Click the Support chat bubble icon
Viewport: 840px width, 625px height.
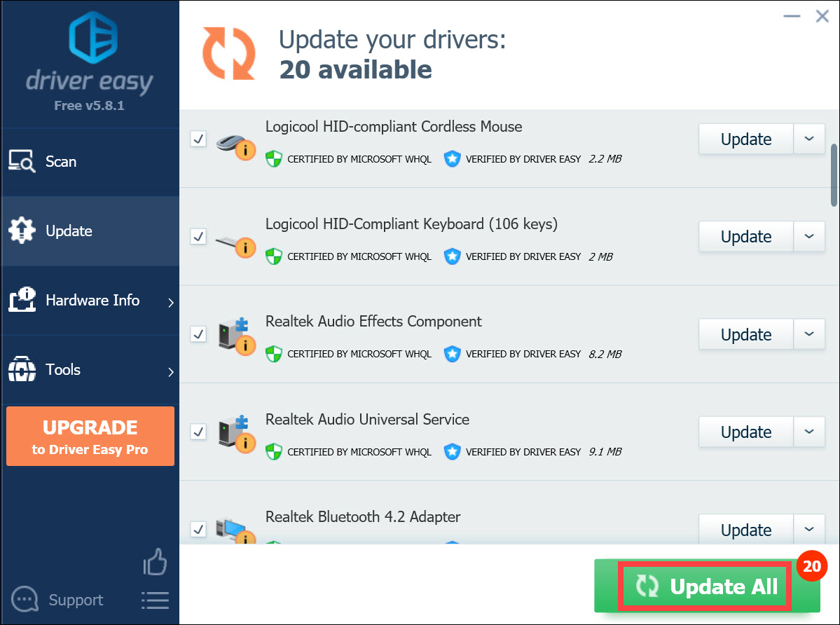[x=25, y=599]
